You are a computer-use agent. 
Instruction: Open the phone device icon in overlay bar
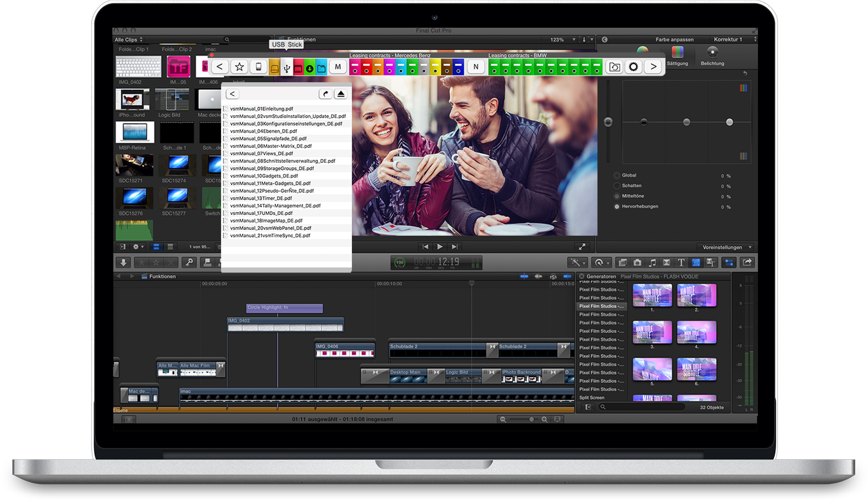259,67
